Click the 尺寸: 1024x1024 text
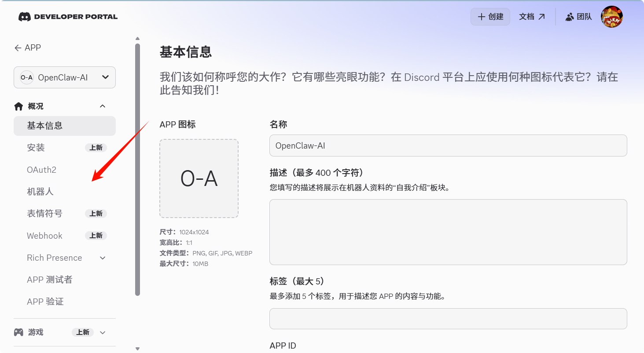The width and height of the screenshot is (644, 353). tap(184, 232)
